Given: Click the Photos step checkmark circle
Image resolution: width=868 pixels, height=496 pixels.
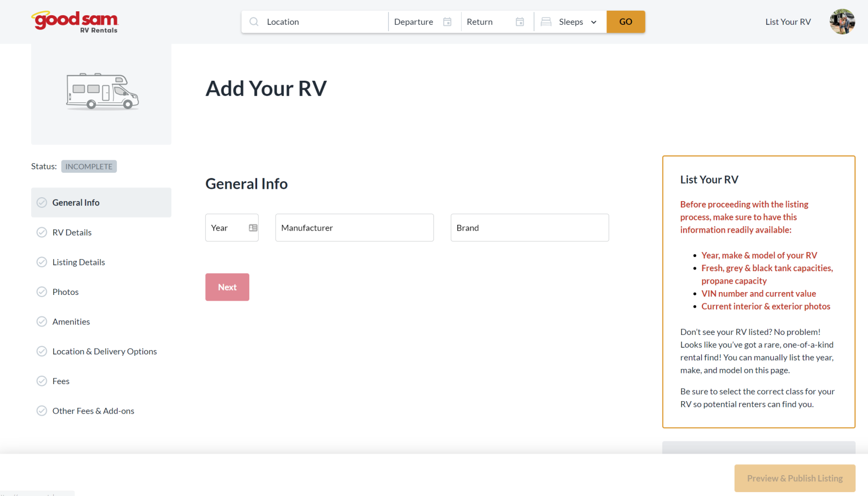Looking at the screenshot, I should tap(42, 292).
